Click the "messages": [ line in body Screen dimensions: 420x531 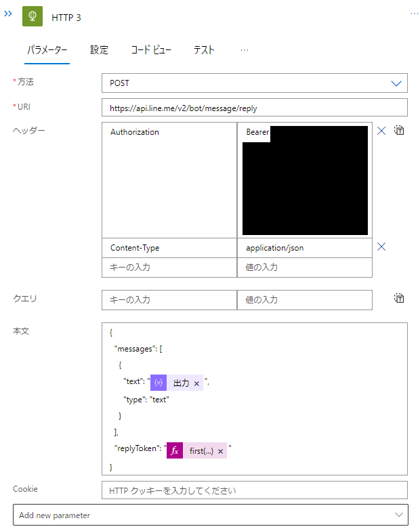(x=138, y=349)
